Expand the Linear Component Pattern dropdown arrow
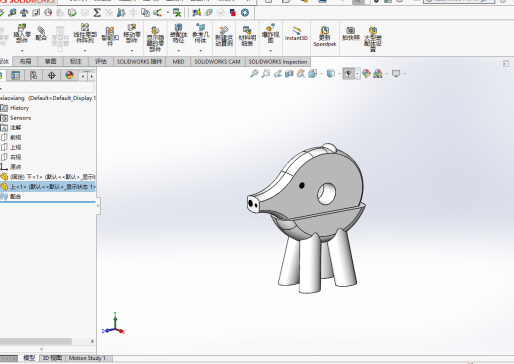 click(85, 51)
